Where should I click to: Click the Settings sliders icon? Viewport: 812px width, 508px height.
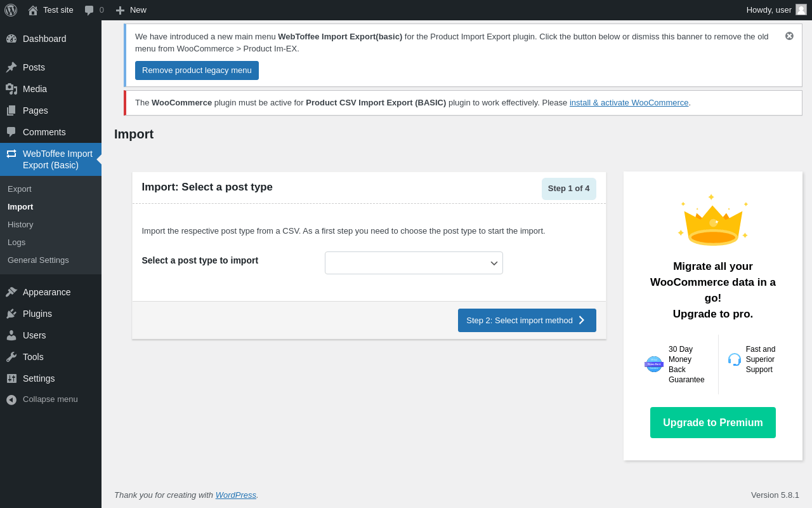[x=11, y=378]
